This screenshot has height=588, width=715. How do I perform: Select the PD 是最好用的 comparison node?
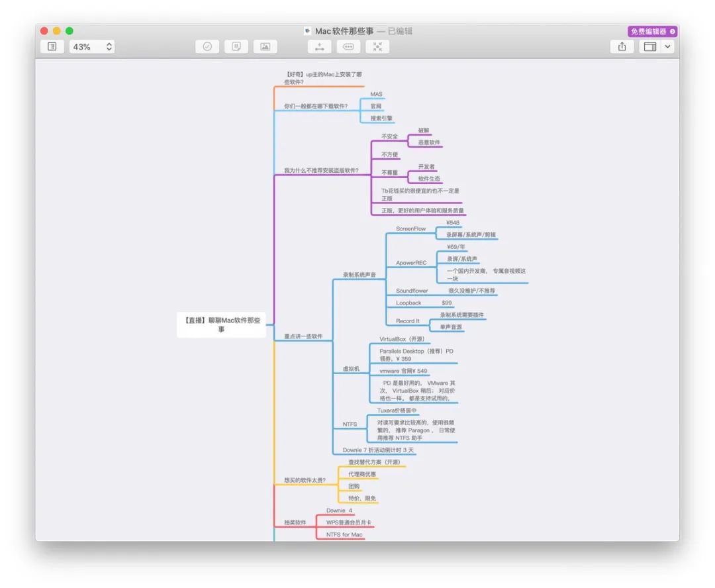(x=418, y=391)
